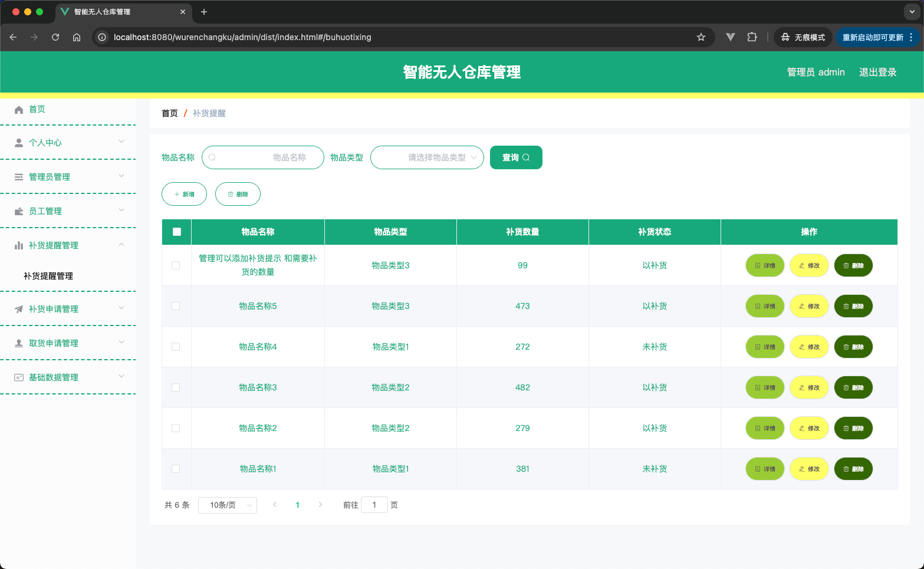Open browser extensions puzzle icon
924x569 pixels.
pos(752,37)
